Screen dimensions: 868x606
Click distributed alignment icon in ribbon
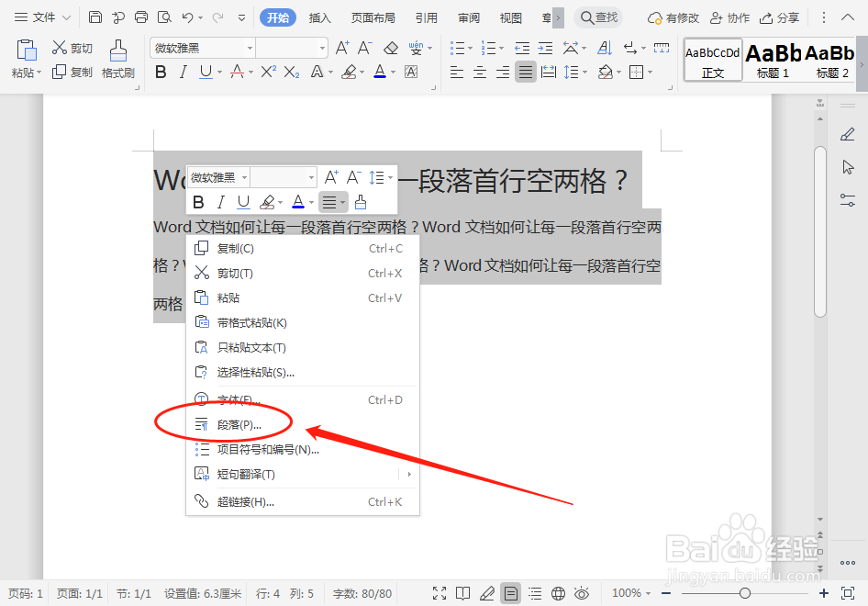point(549,72)
